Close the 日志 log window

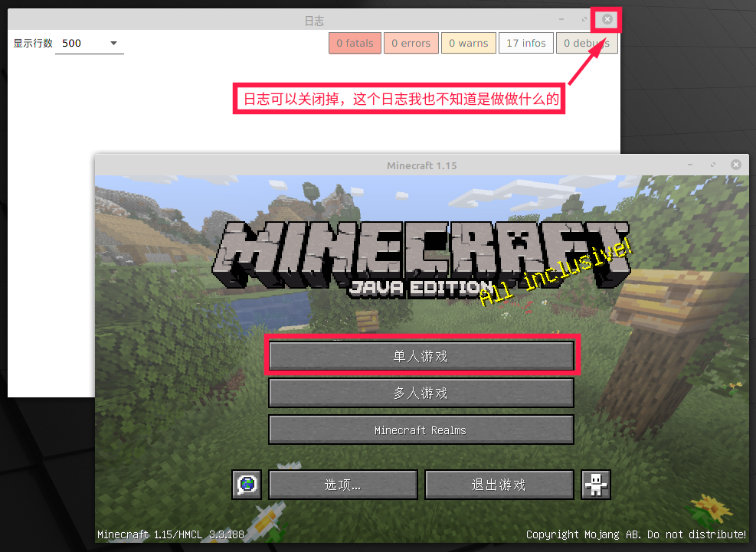click(x=607, y=19)
